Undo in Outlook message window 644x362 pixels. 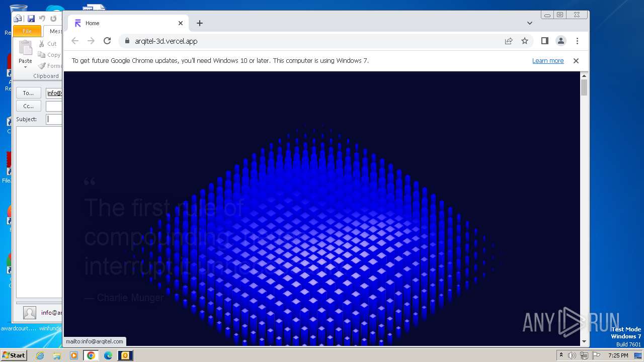tap(42, 19)
